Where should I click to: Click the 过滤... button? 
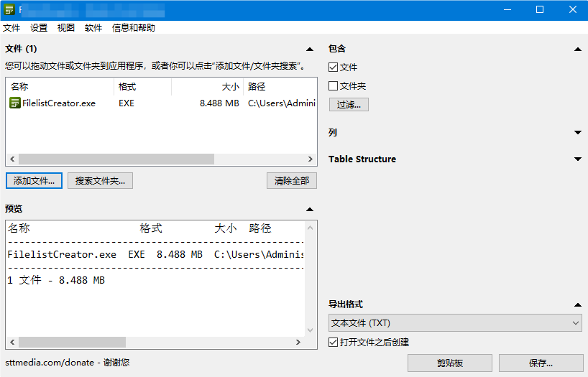(x=349, y=105)
